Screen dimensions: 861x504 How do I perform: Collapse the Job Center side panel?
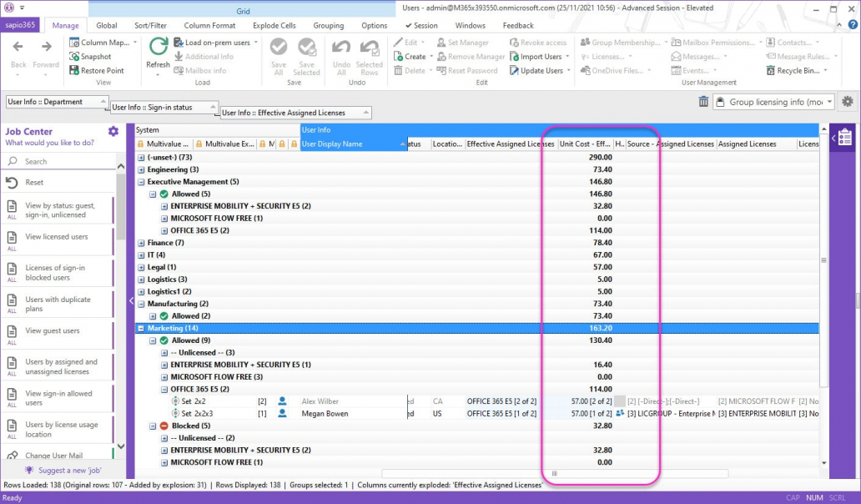tap(131, 301)
